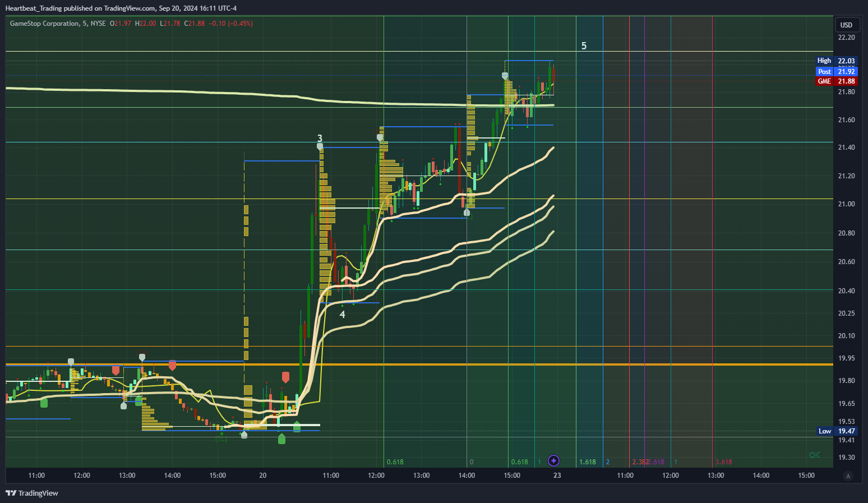Click the gray 0 fib time label

(472, 462)
